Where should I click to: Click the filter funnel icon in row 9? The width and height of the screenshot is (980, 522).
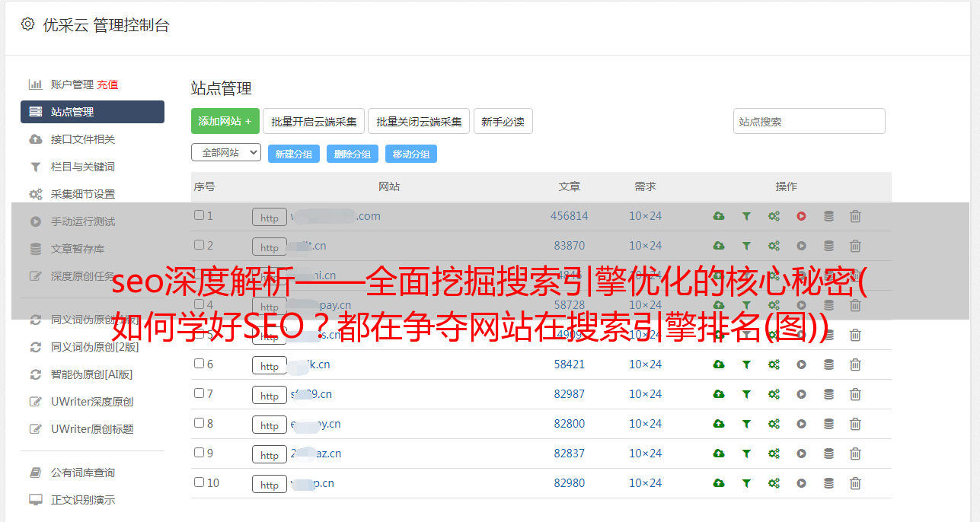click(x=746, y=454)
